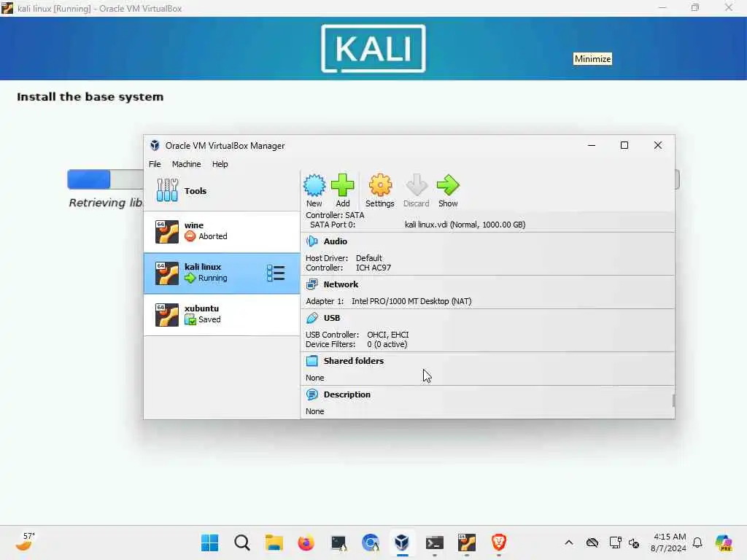Image resolution: width=747 pixels, height=560 pixels.
Task: Open the notifications bell
Action: tap(697, 542)
